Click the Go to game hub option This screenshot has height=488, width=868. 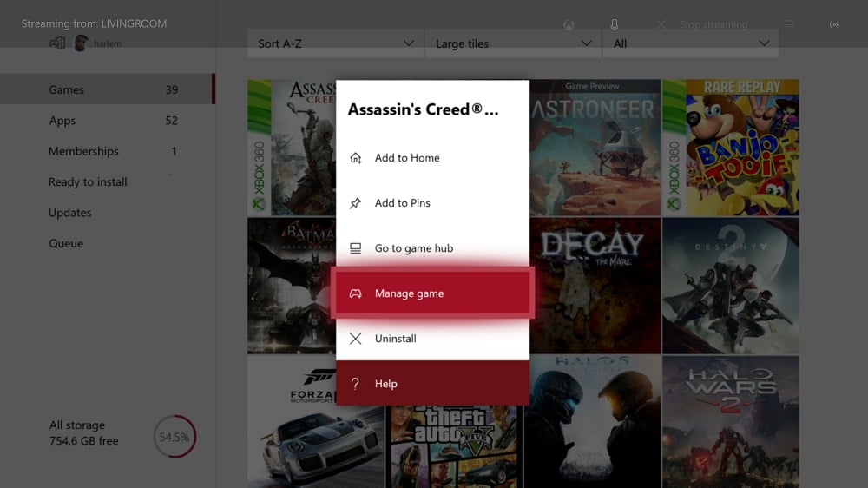(x=414, y=248)
